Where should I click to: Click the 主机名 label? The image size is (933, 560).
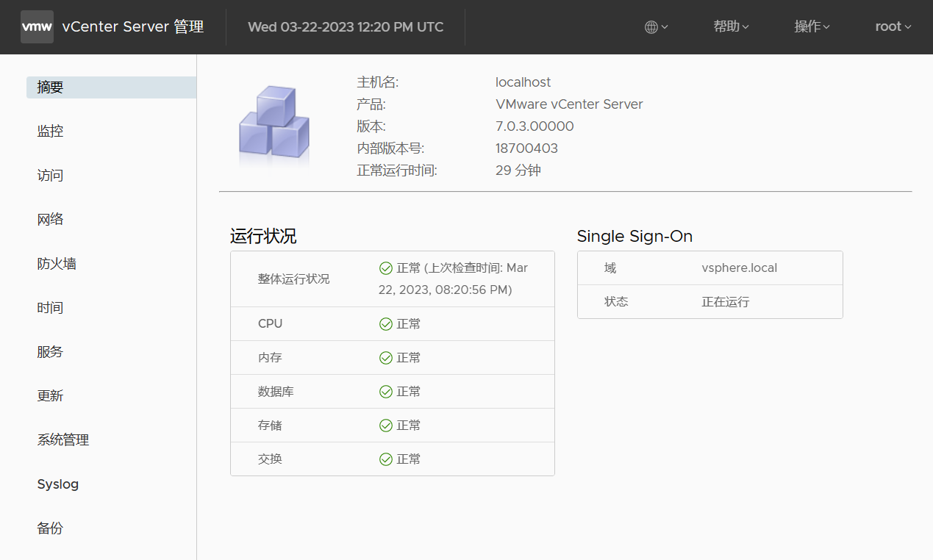coord(378,82)
